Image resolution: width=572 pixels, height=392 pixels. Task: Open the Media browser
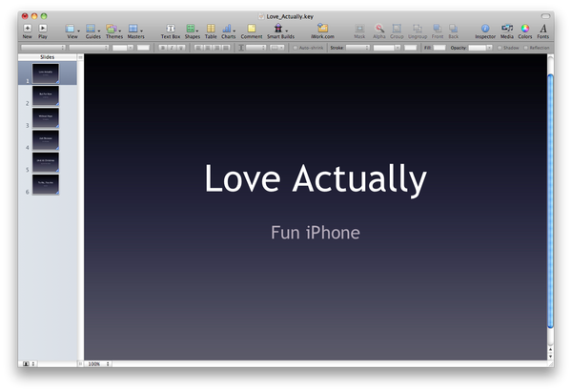pos(507,31)
